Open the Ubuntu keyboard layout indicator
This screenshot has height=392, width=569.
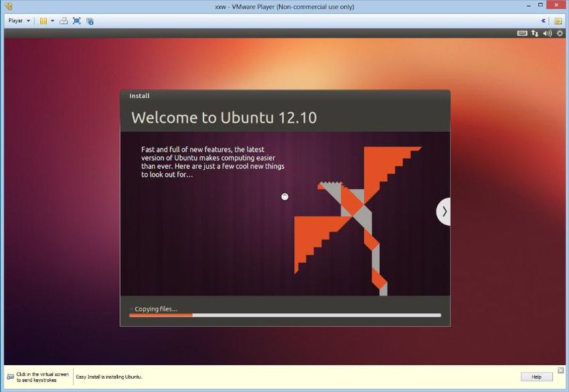522,33
